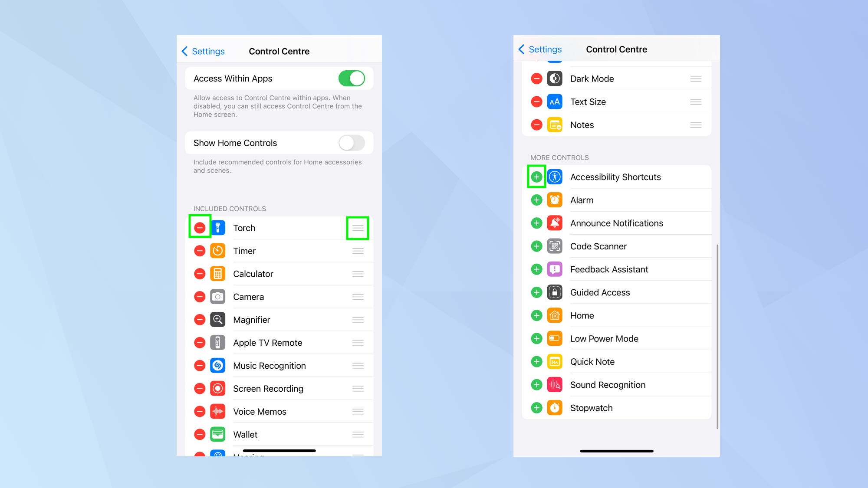This screenshot has height=488, width=868.
Task: Drag Torch reorder handle to new position
Action: coord(358,228)
